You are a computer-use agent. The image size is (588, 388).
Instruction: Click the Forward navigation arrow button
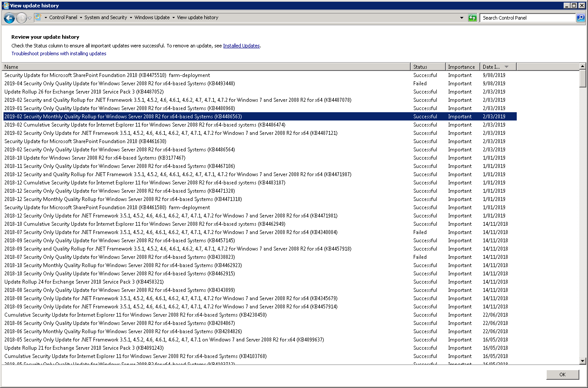(21, 18)
